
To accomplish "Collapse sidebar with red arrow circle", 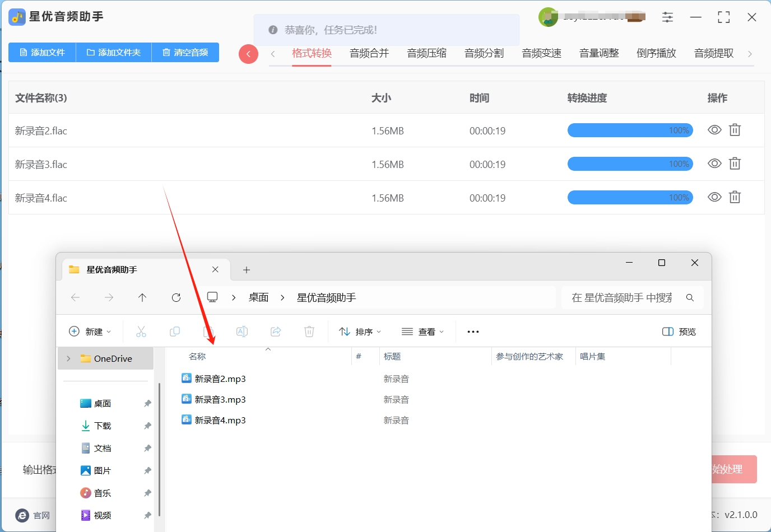I will [248, 54].
